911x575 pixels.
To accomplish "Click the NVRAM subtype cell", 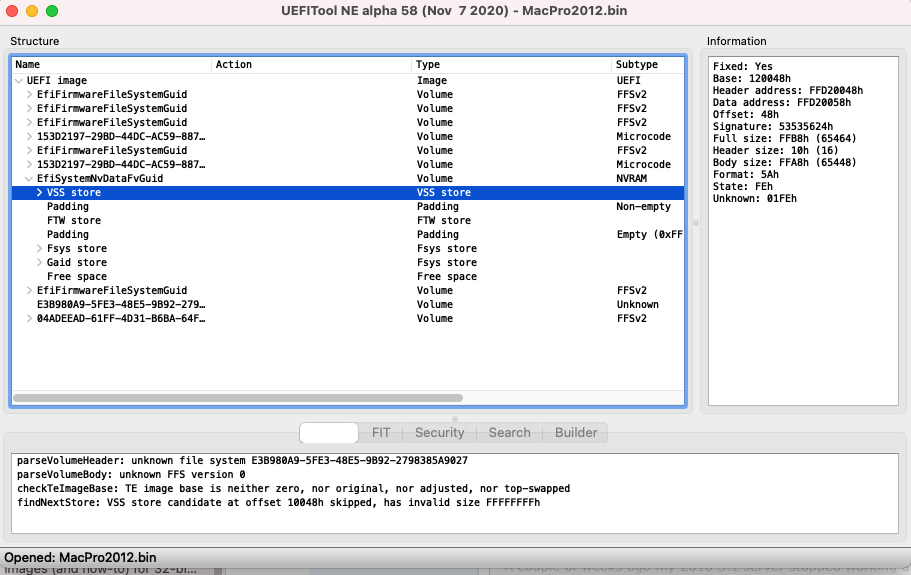I will (x=632, y=178).
